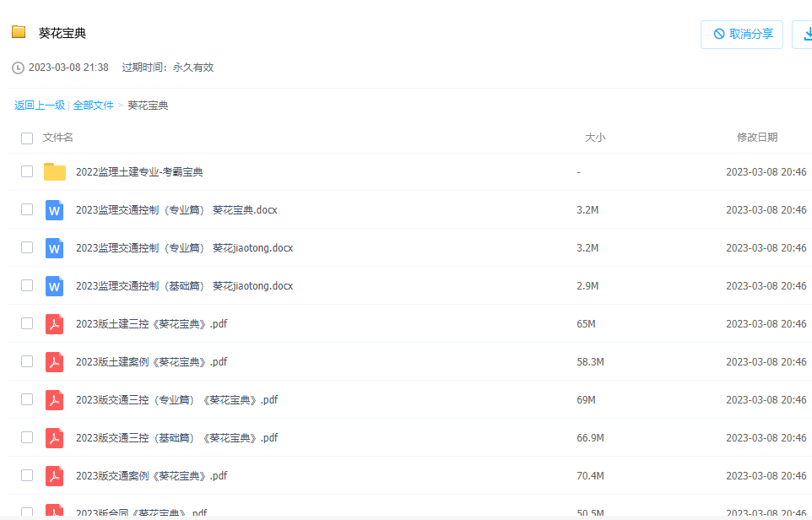Click the ban icon inside the 取消分享 button

(720, 34)
